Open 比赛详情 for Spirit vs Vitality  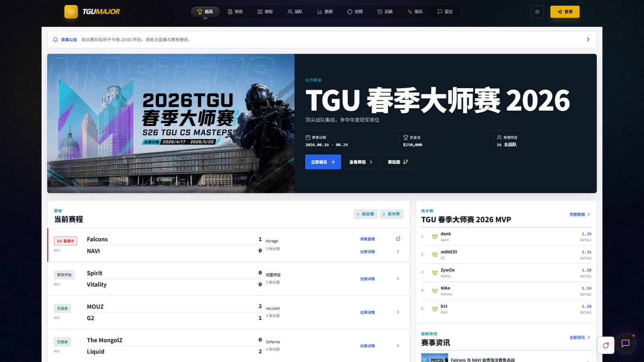click(x=367, y=279)
